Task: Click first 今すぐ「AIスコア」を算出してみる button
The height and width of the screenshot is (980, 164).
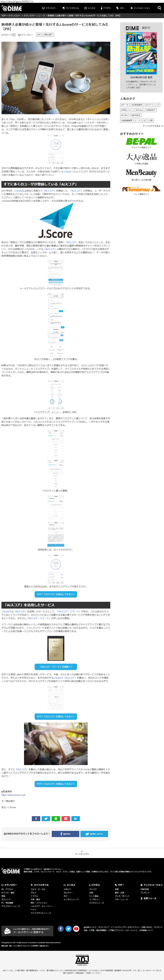Action: 56,594
